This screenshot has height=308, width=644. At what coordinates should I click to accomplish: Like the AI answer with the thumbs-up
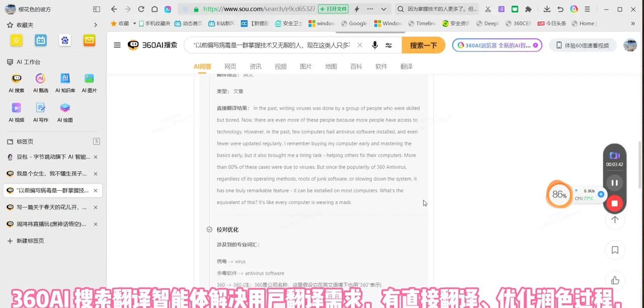615,280
